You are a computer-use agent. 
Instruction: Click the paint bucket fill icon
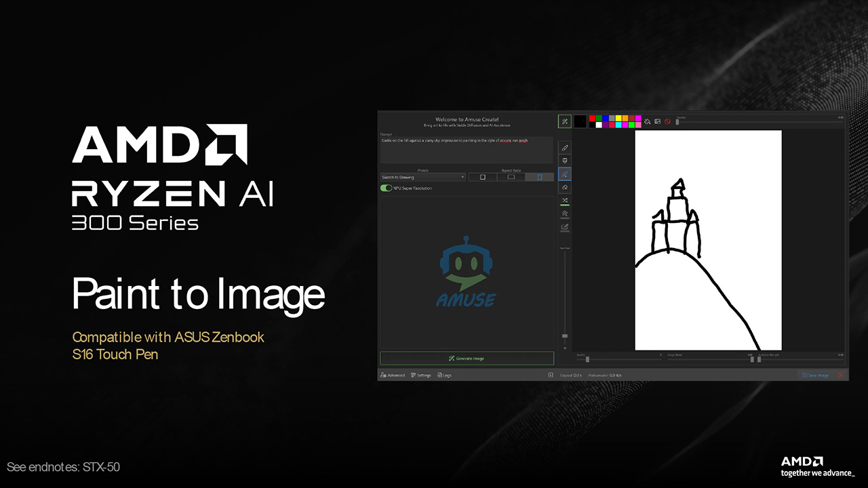[647, 121]
